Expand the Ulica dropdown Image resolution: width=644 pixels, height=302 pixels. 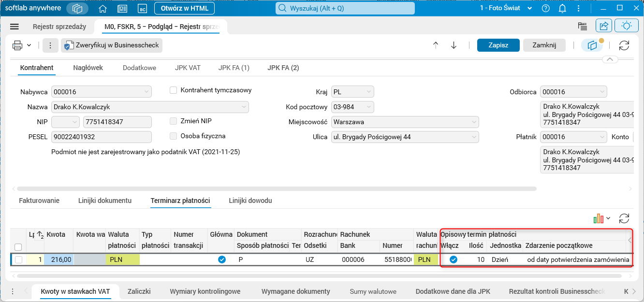point(474,137)
